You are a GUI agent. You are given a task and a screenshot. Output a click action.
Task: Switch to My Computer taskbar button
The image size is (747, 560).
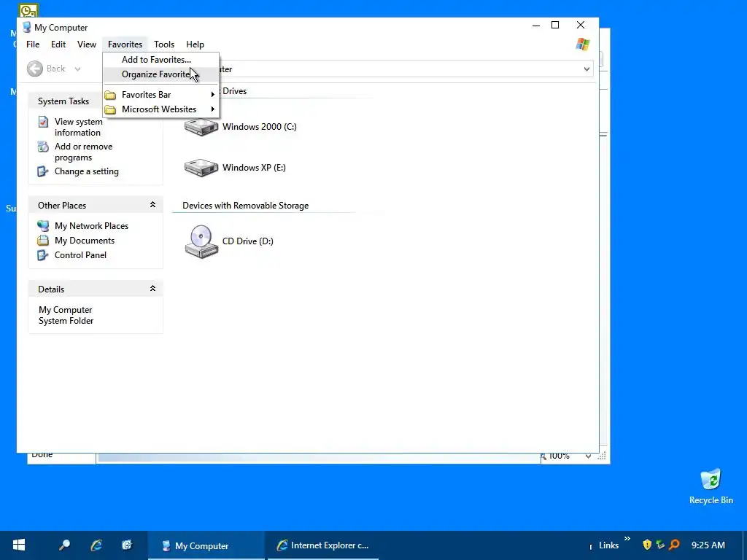pos(206,545)
